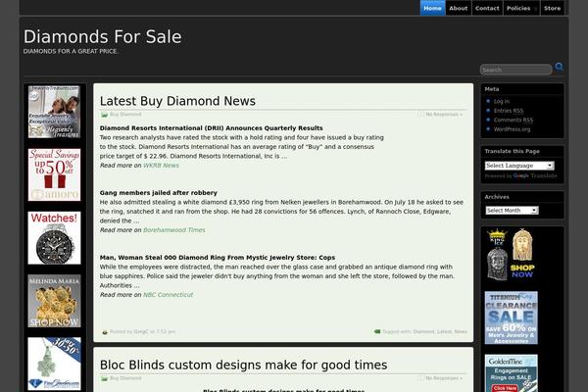Viewport: 588px width, 392px height.
Task: Follow the WKRB News link
Action: 161,166
